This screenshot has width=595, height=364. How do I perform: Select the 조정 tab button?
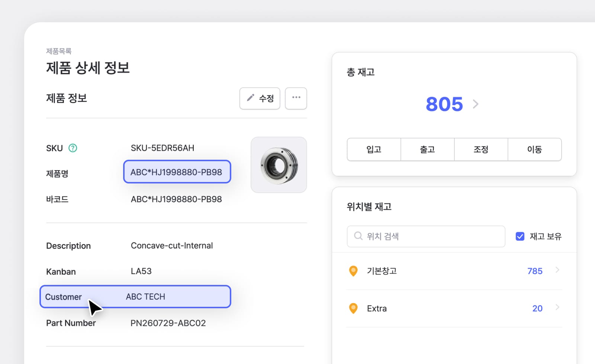point(481,149)
